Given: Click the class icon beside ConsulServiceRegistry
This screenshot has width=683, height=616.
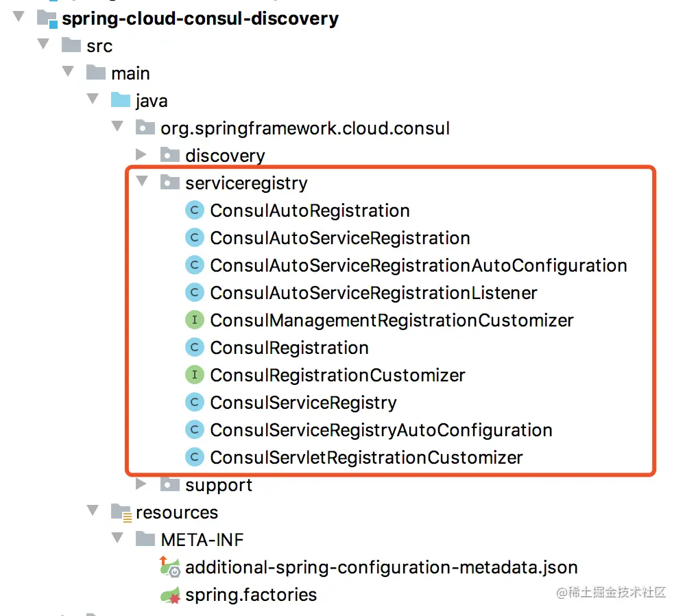Looking at the screenshot, I should 195,403.
